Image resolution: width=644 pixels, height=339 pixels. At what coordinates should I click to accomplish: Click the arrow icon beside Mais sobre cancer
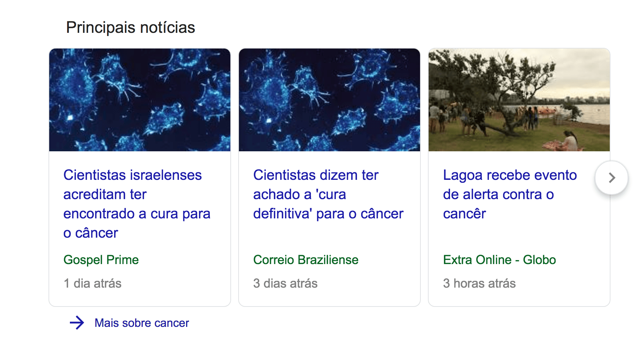[x=77, y=323]
